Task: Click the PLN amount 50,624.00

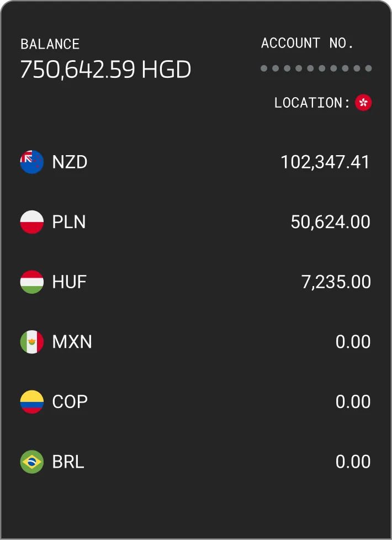Action: tap(330, 222)
